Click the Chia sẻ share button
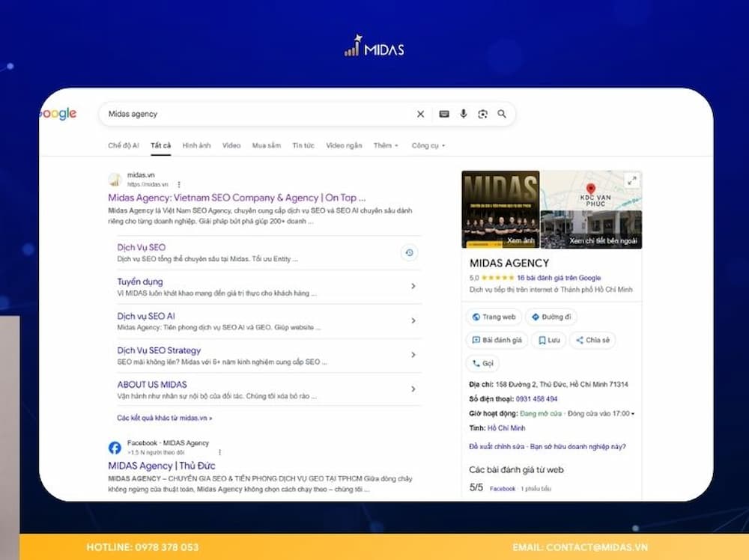The height and width of the screenshot is (560, 749). pos(592,340)
